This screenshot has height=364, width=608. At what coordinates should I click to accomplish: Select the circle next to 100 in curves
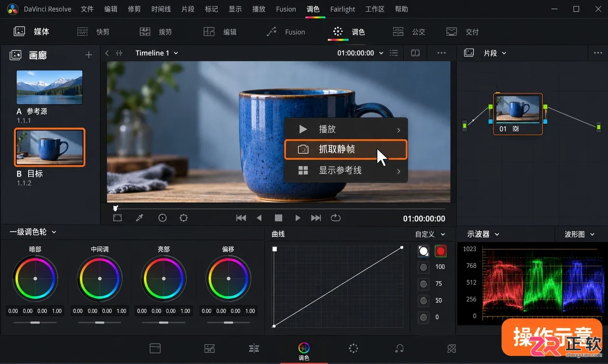pyautogui.click(x=423, y=267)
